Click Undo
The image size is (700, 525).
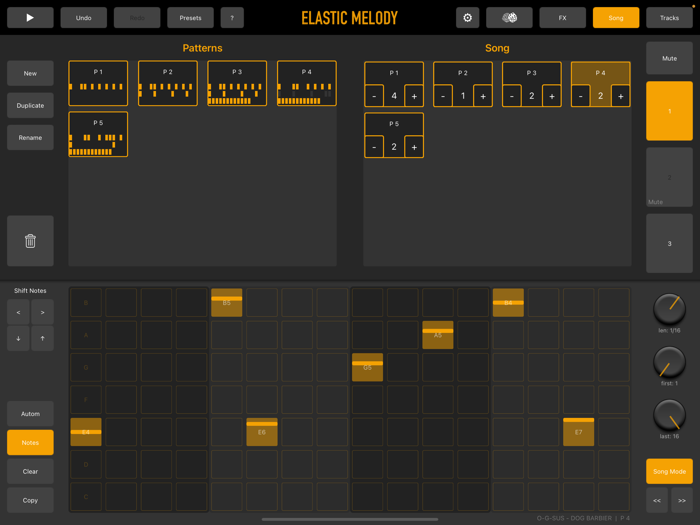[x=83, y=18]
